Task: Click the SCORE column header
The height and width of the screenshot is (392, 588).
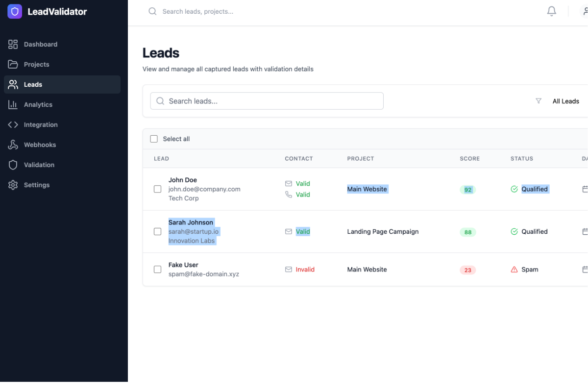Action: [x=469, y=158]
